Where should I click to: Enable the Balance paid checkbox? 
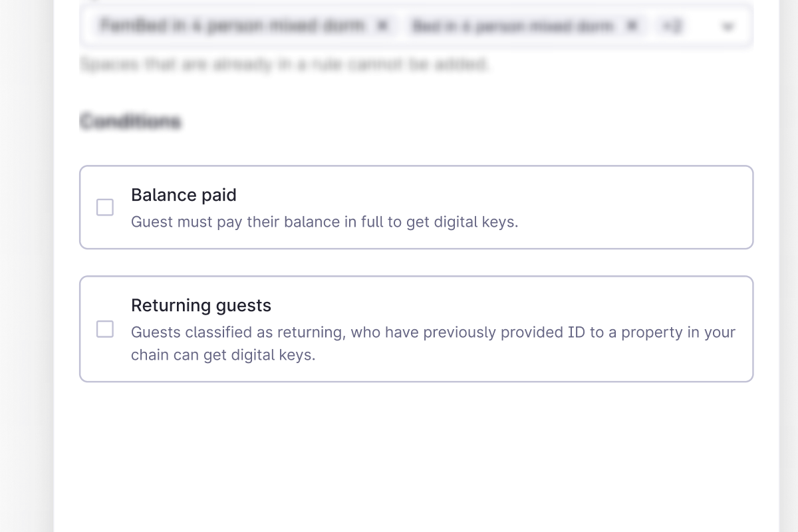[x=105, y=207]
